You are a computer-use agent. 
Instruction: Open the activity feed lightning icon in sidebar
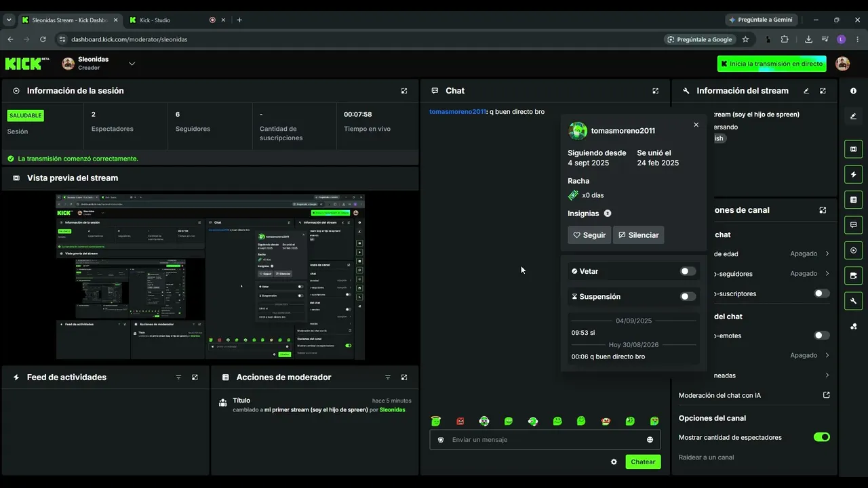point(854,174)
